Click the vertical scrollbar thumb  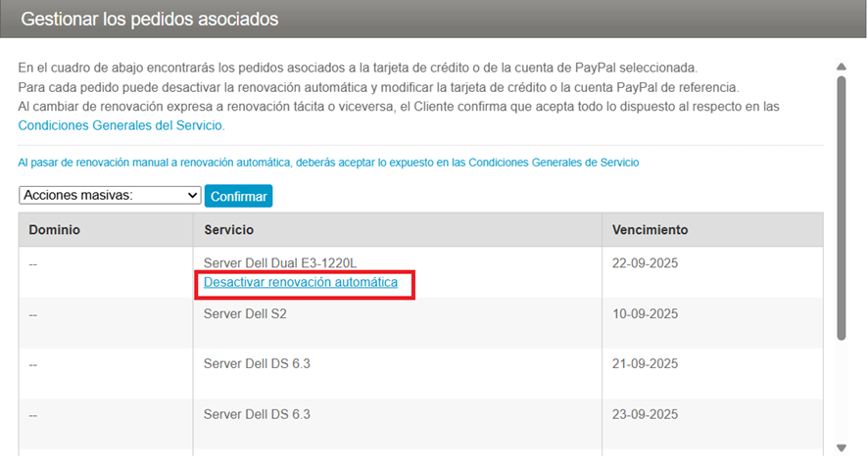pyautogui.click(x=842, y=208)
